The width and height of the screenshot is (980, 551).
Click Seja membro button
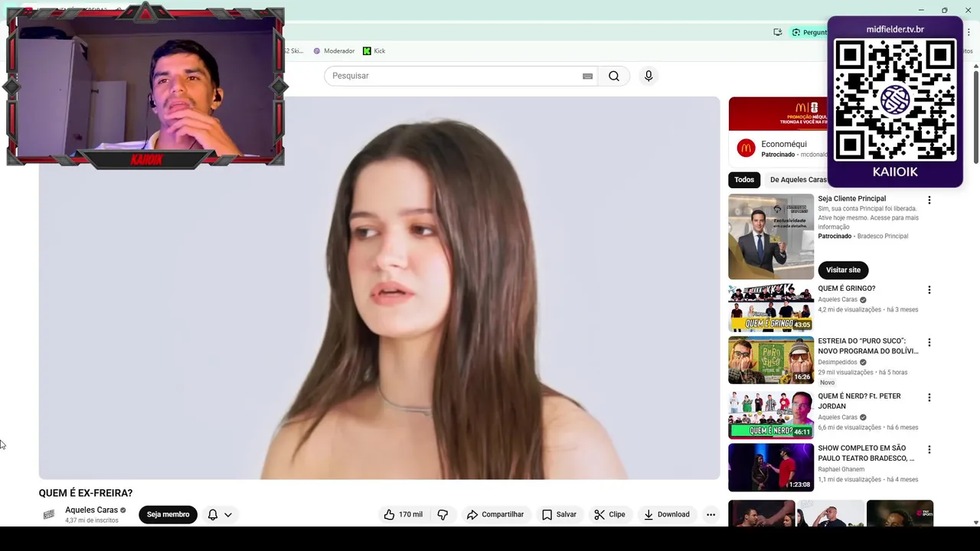pyautogui.click(x=168, y=514)
